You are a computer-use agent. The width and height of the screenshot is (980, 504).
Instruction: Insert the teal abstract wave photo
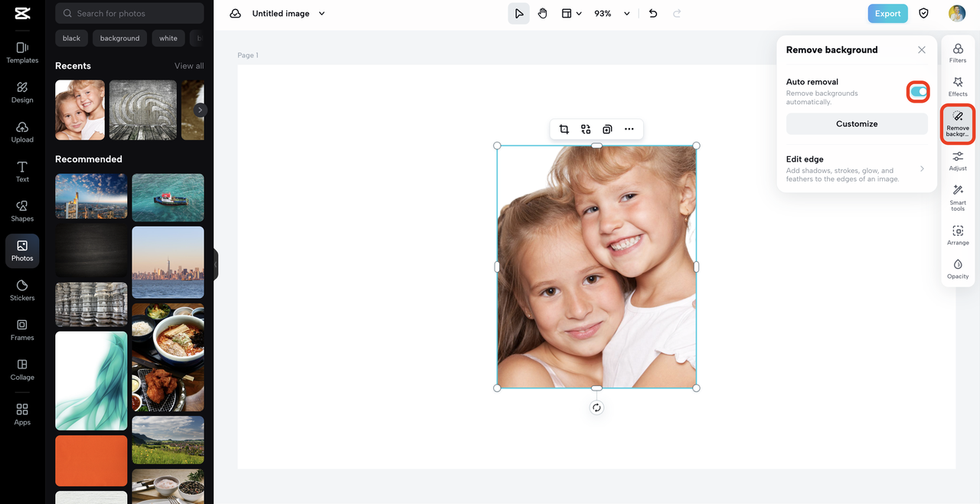coord(91,381)
